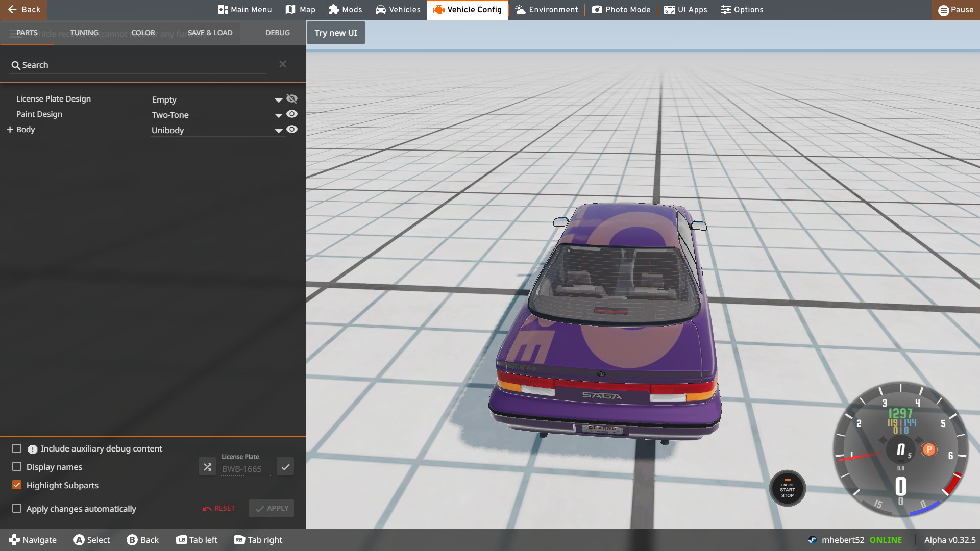Image resolution: width=980 pixels, height=551 pixels.
Task: Click the search magnifier icon
Action: pos(16,65)
